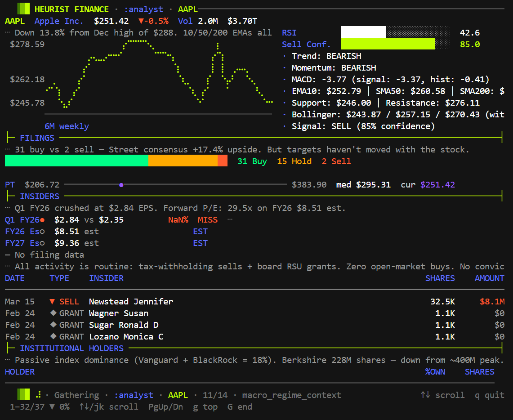This screenshot has width=513, height=420.
Task: Click the Apple Inc. company name
Action: coord(59,21)
